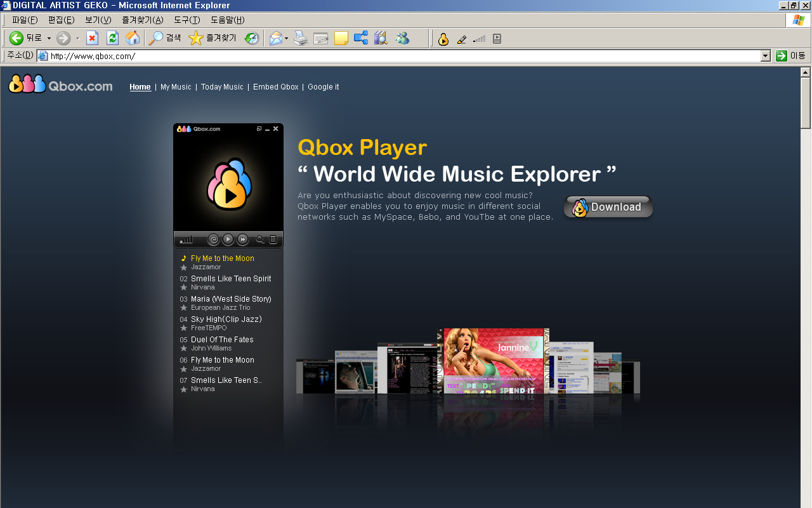Open the 편집(E) menu

click(x=61, y=20)
